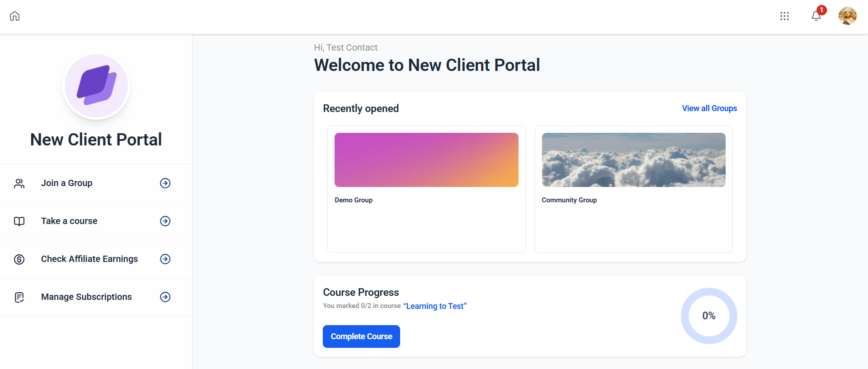Viewport: 868px width, 369px height.
Task: Open the user profile avatar
Action: pos(847,16)
